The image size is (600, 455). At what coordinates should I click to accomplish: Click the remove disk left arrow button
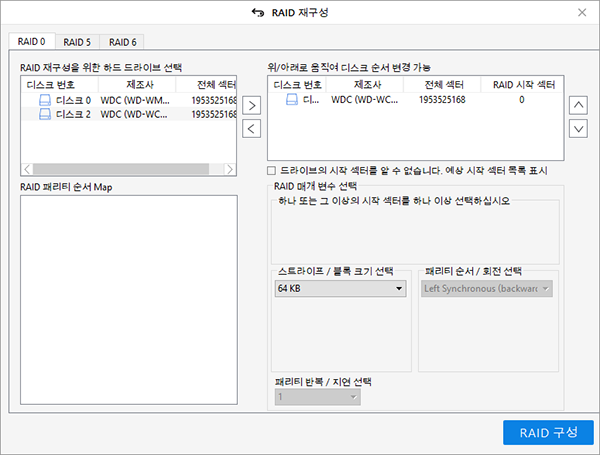point(252,128)
